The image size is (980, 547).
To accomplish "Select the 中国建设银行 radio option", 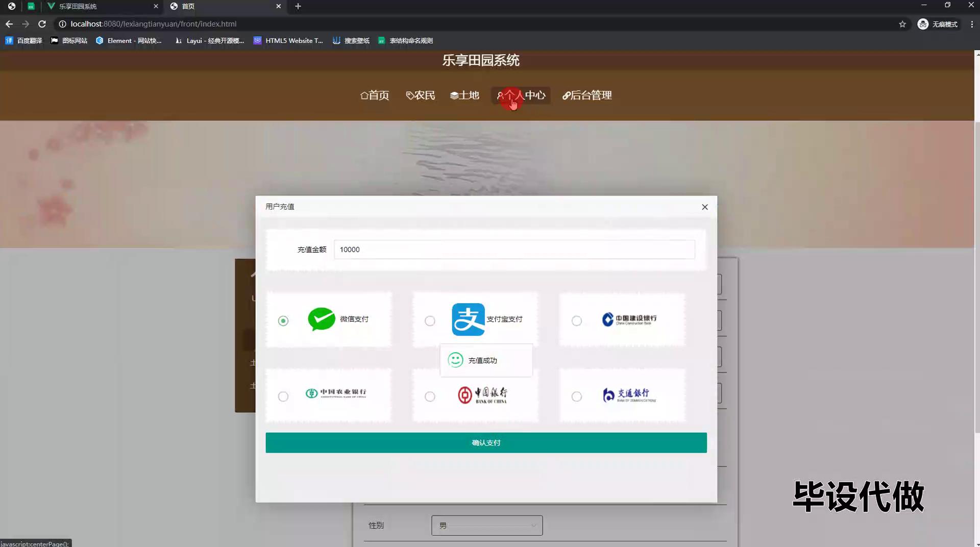I will pos(576,320).
